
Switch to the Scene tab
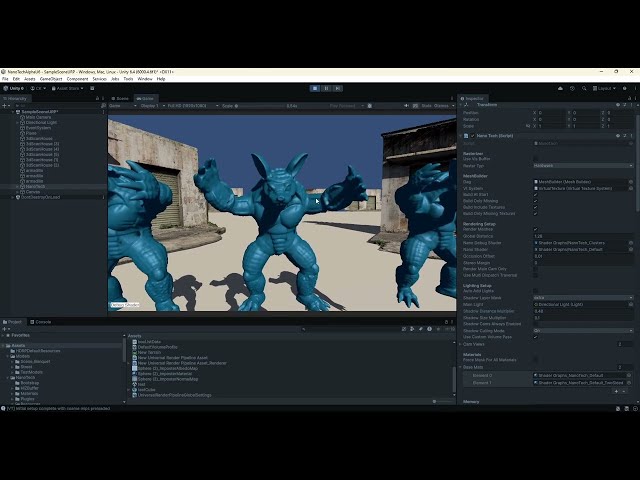[x=120, y=98]
